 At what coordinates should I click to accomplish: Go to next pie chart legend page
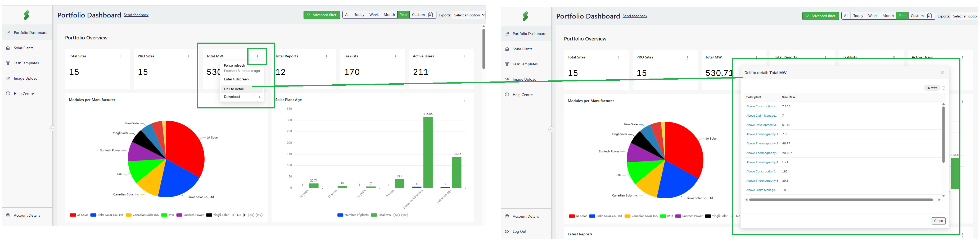(x=245, y=215)
